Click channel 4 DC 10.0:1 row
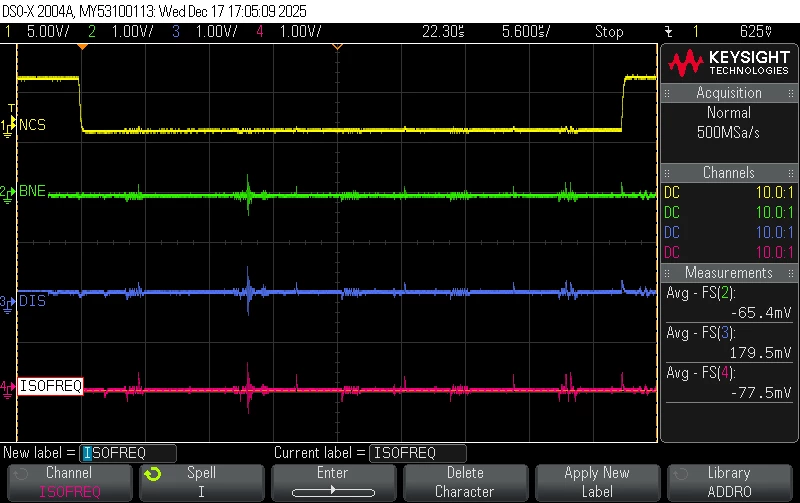The height and width of the screenshot is (503, 800). click(x=729, y=252)
